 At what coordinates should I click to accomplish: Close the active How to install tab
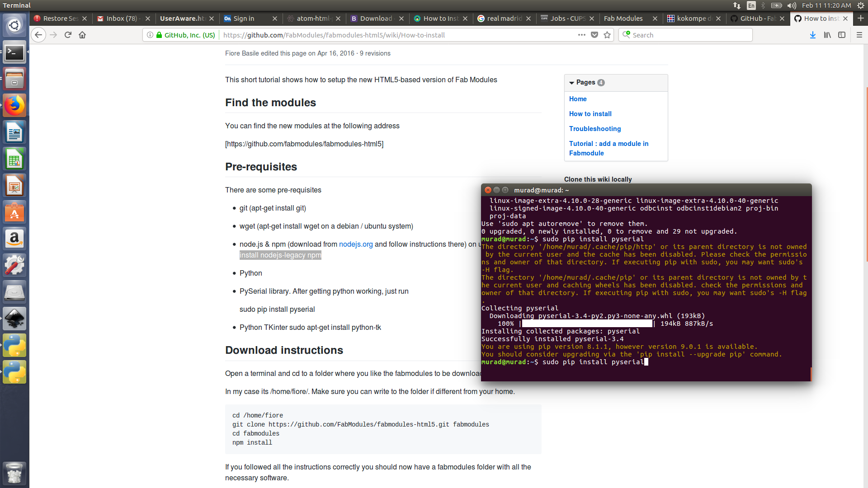point(845,19)
